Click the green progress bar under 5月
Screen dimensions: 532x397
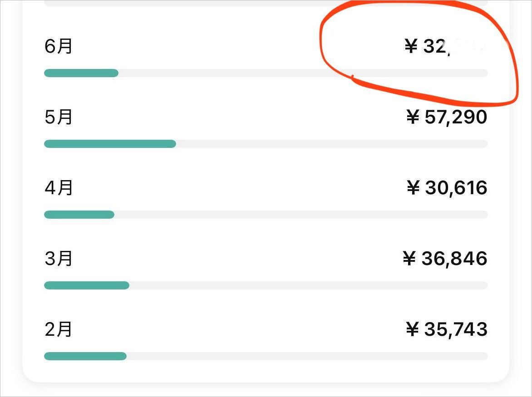(x=110, y=144)
